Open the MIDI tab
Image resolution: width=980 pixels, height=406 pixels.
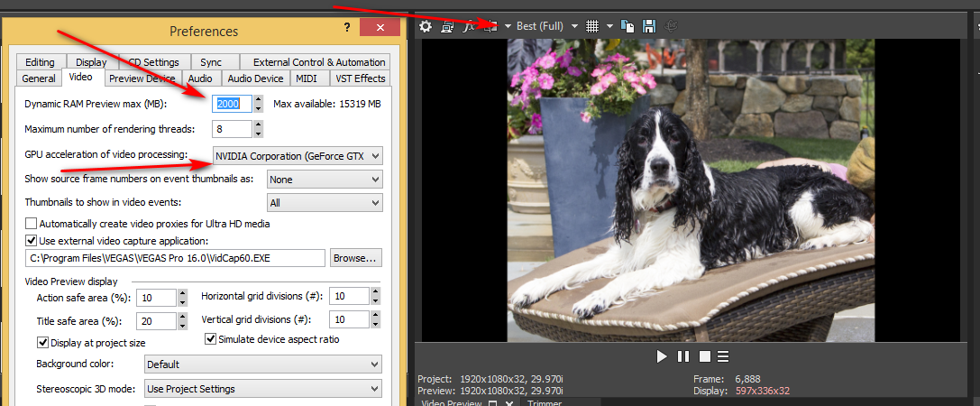point(307,78)
